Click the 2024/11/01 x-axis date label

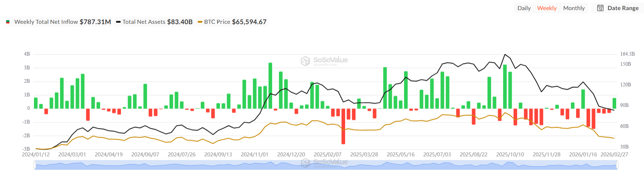coord(254,155)
